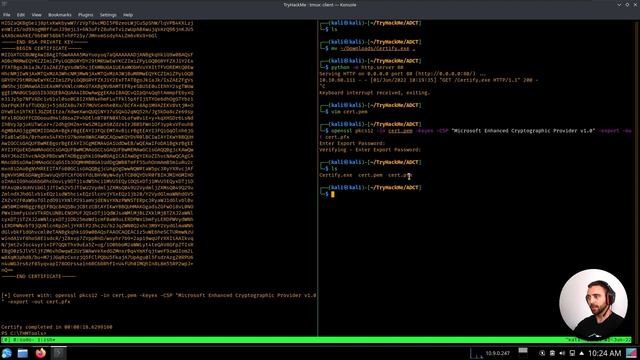Launch Firefox from the taskbar
640x360 pixels.
coord(40,353)
